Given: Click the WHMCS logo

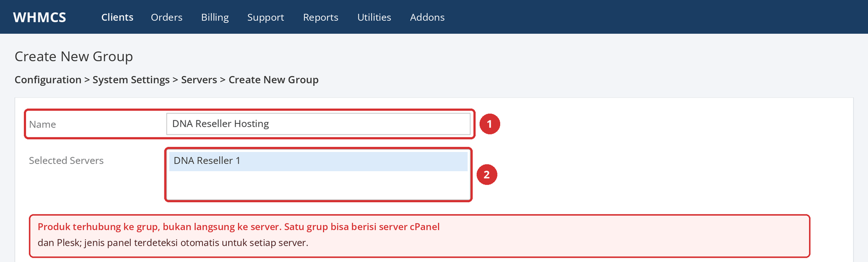Looking at the screenshot, I should [x=40, y=17].
